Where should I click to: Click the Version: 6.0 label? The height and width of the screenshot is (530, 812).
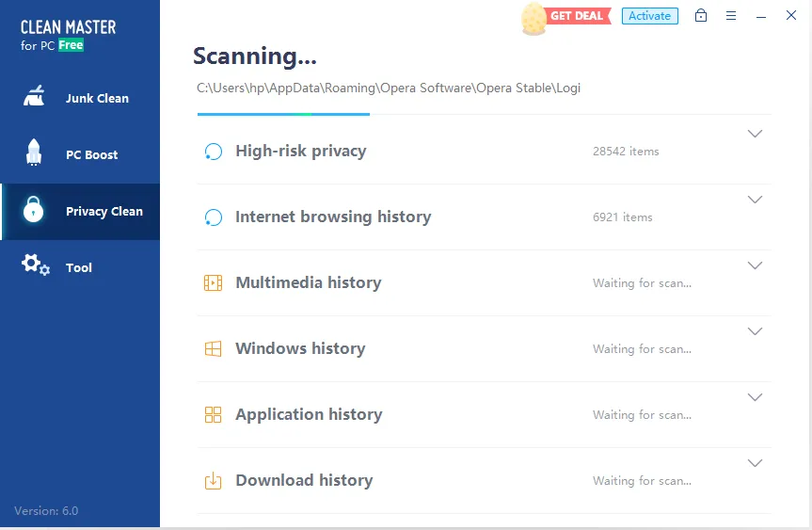click(46, 511)
